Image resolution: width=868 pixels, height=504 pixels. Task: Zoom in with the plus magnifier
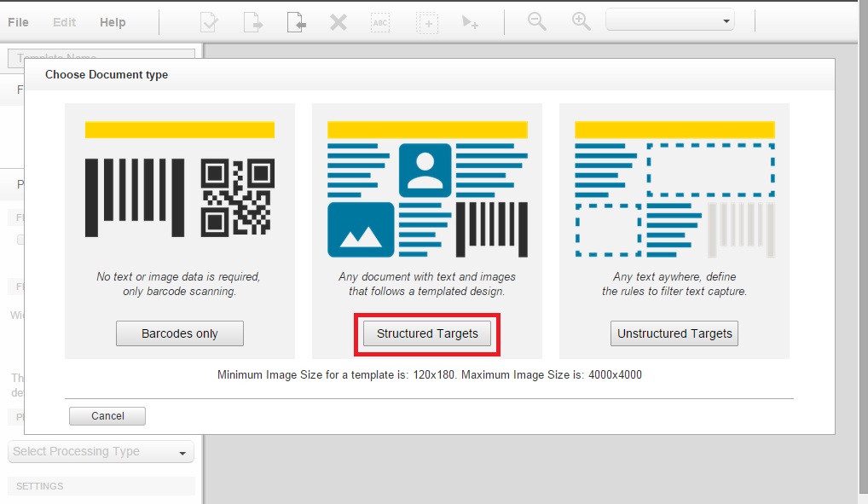pos(582,22)
